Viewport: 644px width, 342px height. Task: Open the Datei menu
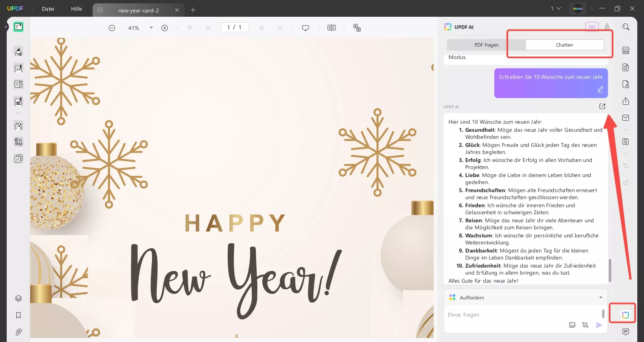pos(48,9)
